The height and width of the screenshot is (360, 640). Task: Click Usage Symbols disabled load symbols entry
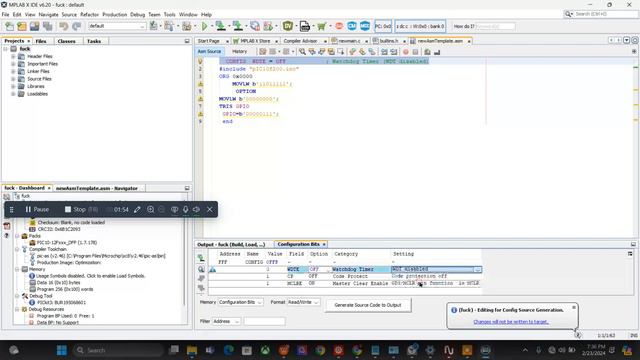click(90, 276)
